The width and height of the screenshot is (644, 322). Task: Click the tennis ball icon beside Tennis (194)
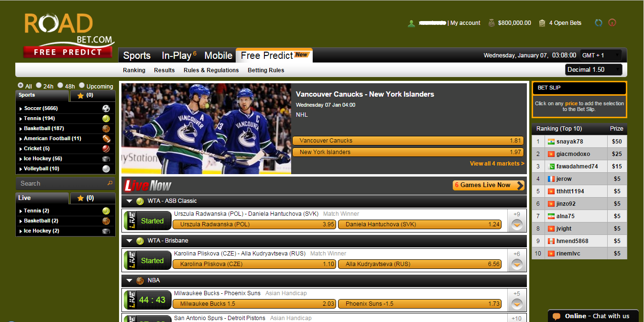[106, 119]
